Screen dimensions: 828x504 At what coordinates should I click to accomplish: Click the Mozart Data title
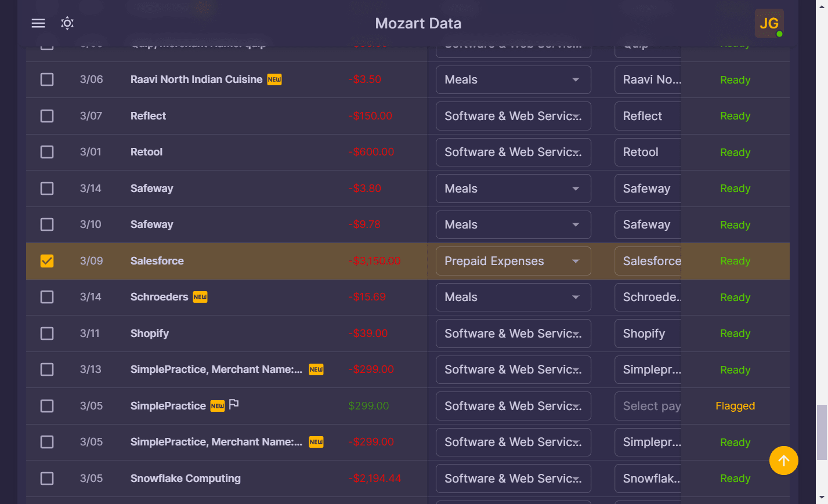coord(418,23)
